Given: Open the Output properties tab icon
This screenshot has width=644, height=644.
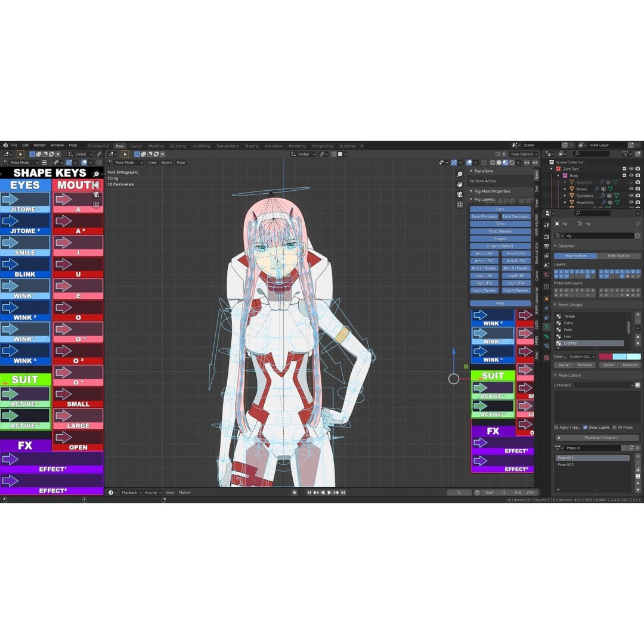Looking at the screenshot, I should (547, 246).
